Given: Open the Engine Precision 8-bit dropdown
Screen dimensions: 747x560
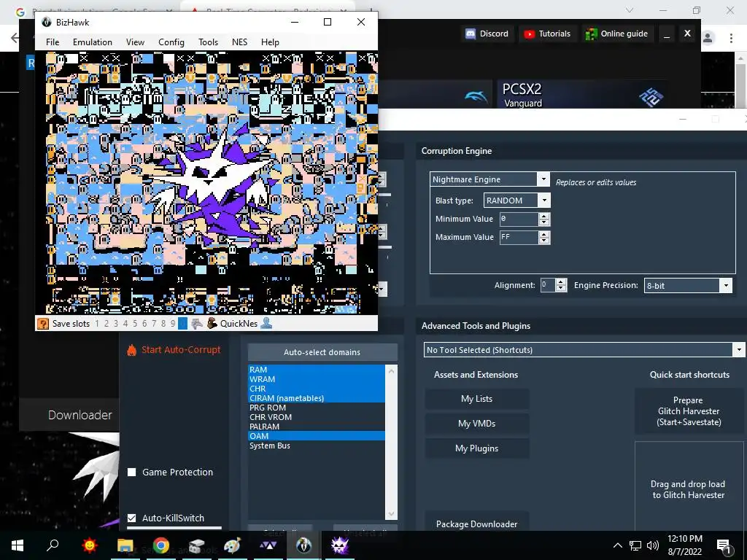Looking at the screenshot, I should point(726,286).
